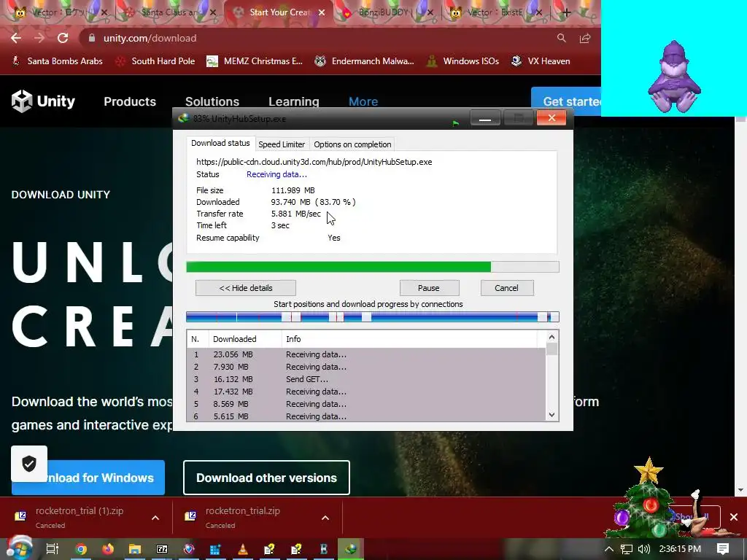Open the notification center icon

click(723, 549)
